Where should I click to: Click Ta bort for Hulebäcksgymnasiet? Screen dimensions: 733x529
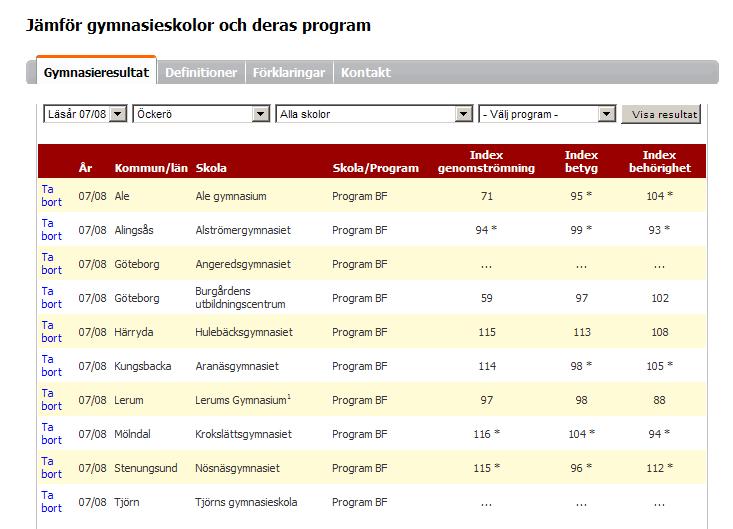click(x=51, y=332)
